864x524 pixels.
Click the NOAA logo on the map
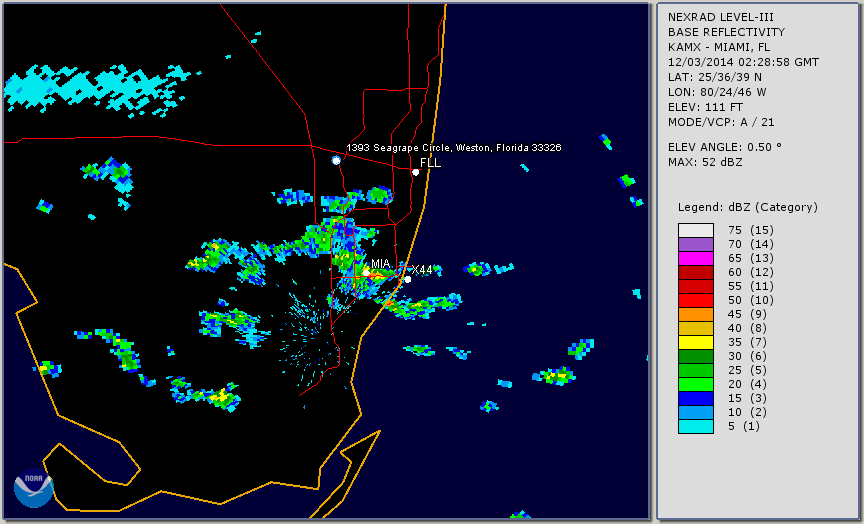pyautogui.click(x=34, y=488)
